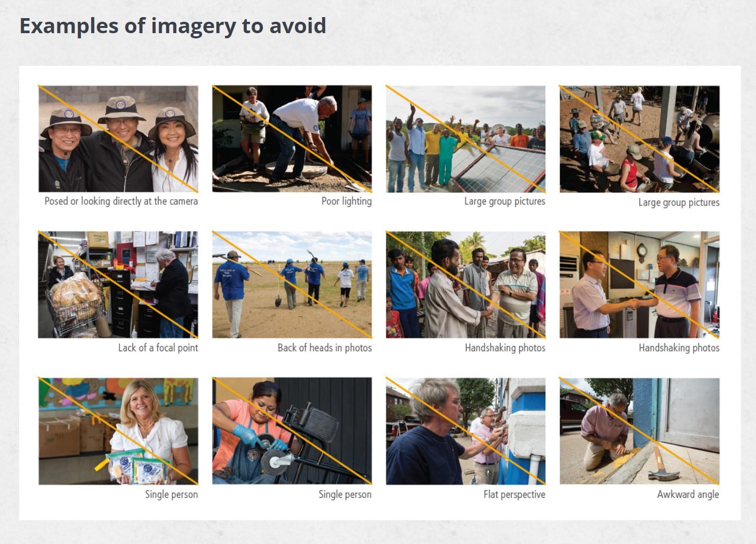Click 'Single person' caption under wheelchair photo
Screen dimensions: 756x544
point(345,494)
